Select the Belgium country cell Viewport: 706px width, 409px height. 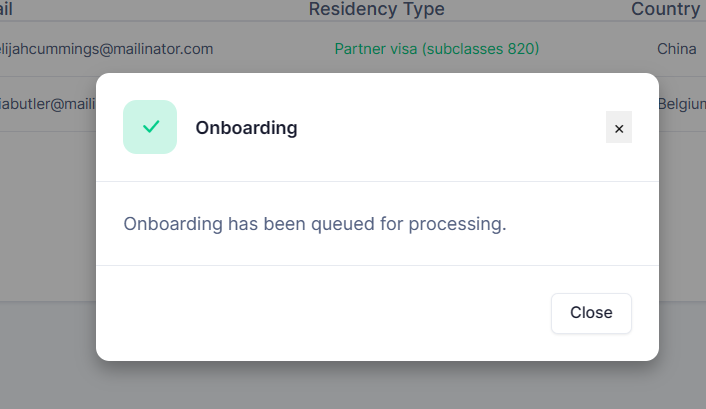click(682, 104)
